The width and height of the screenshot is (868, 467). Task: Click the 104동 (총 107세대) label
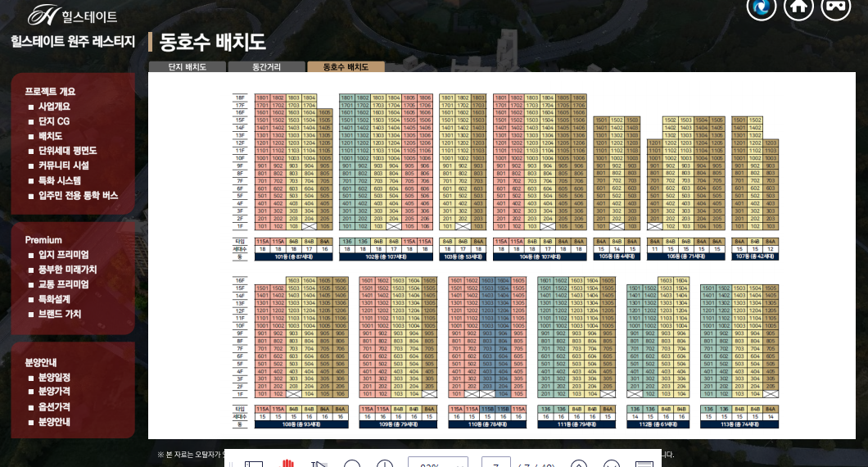[x=540, y=257]
